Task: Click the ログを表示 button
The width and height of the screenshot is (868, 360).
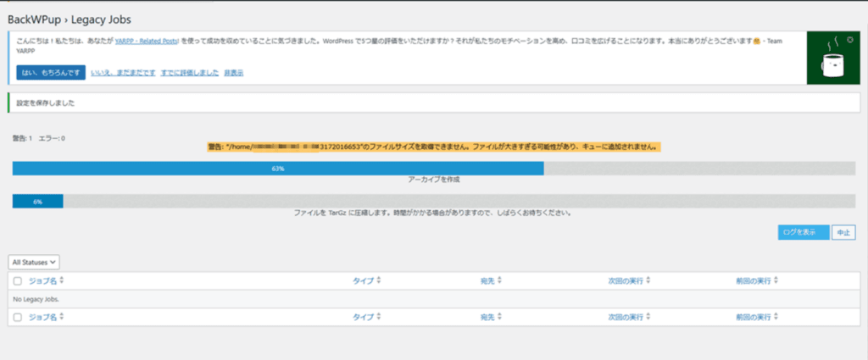Action: point(802,232)
